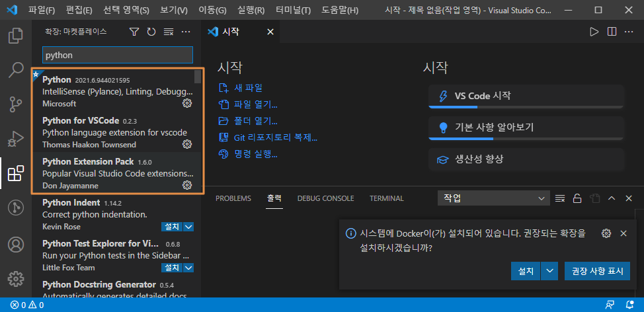Open gear menu for Python for VSCode

click(187, 144)
